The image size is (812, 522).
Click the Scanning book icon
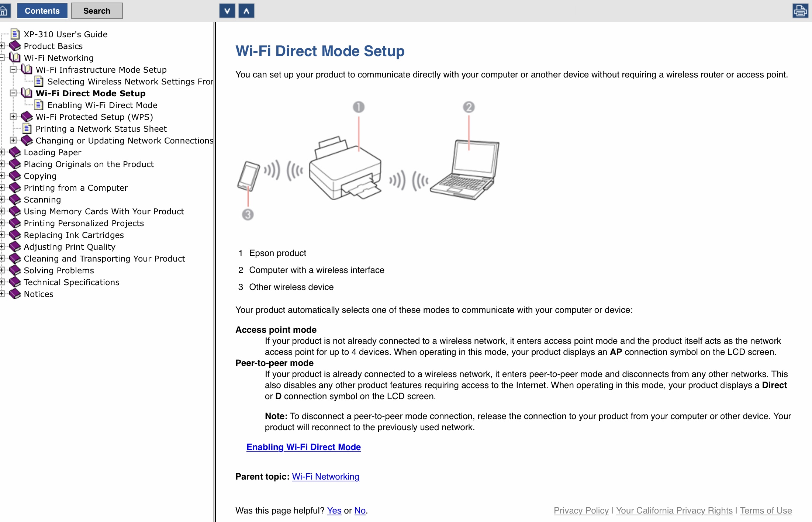click(x=15, y=199)
